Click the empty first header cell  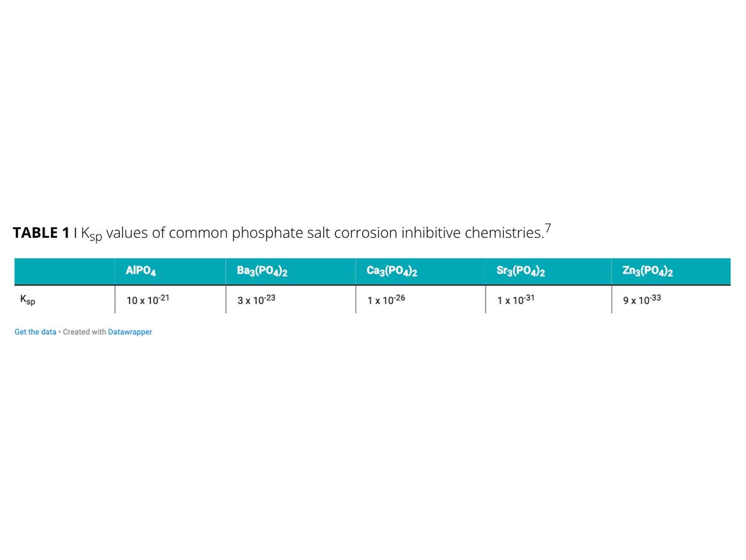[x=64, y=271]
